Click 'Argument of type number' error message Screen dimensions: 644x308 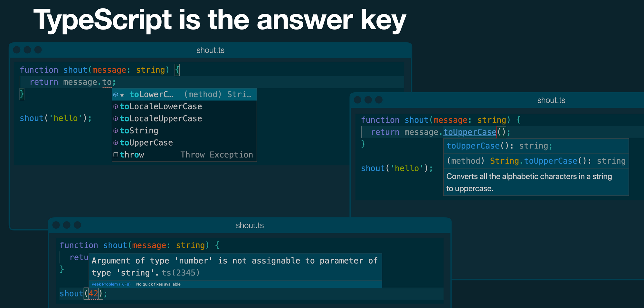tap(234, 267)
